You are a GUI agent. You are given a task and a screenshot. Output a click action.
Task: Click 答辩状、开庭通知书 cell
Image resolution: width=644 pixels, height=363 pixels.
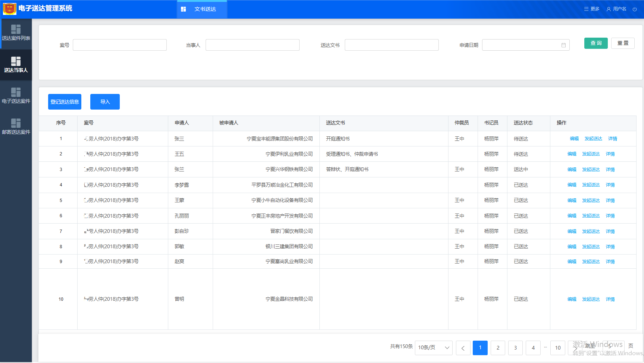[x=347, y=169]
